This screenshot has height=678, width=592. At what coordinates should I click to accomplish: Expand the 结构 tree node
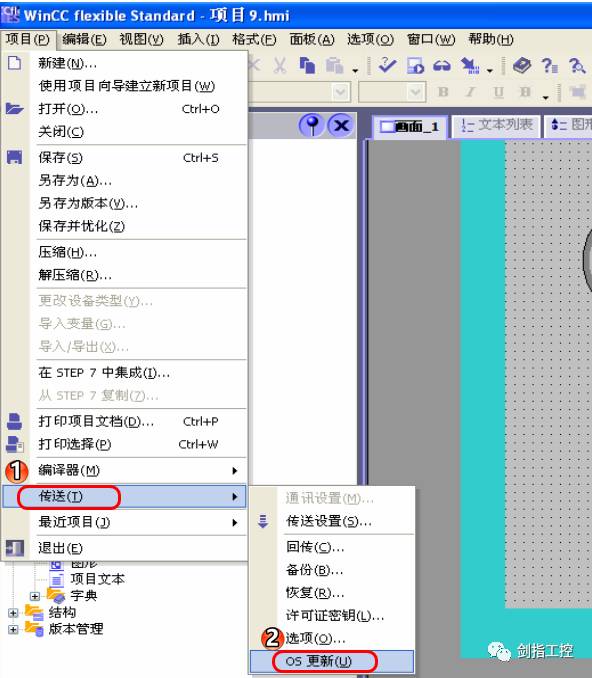13,613
